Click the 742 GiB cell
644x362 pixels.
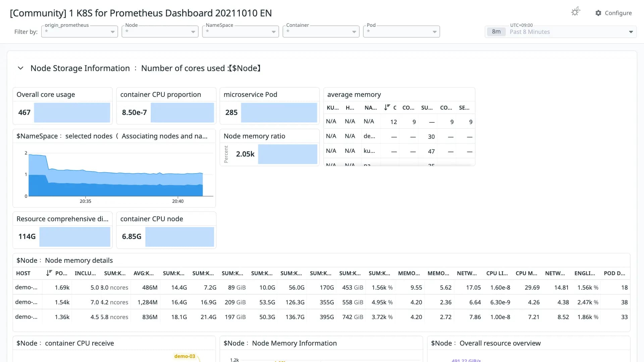[353, 317]
